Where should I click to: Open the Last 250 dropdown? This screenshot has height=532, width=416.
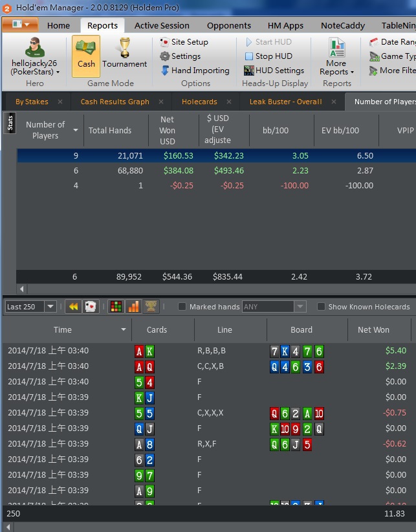[x=50, y=307]
